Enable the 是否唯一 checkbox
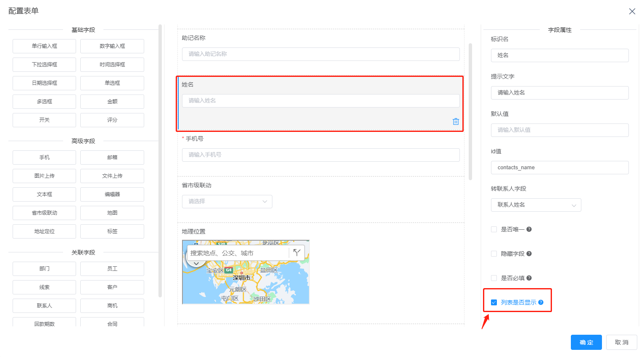The image size is (644, 357). 494,229
